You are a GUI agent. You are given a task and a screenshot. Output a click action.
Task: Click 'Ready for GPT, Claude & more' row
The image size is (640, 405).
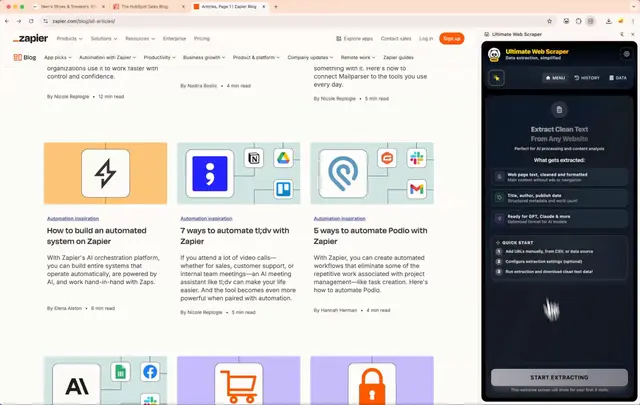tap(559, 218)
